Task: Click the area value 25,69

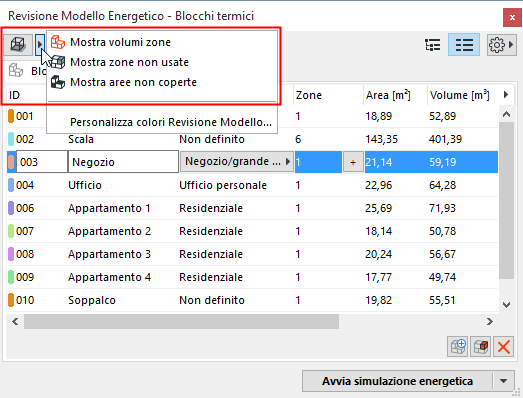Action: tap(379, 208)
